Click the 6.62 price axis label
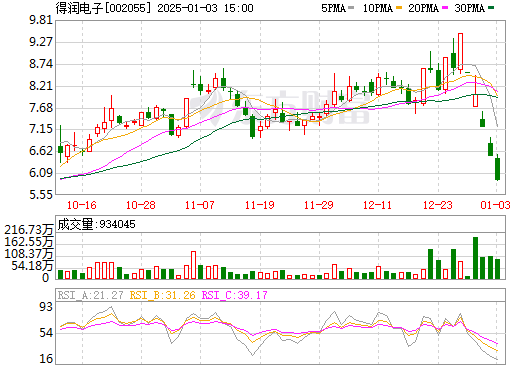Screen dimensions: 520x365 click(x=41, y=151)
